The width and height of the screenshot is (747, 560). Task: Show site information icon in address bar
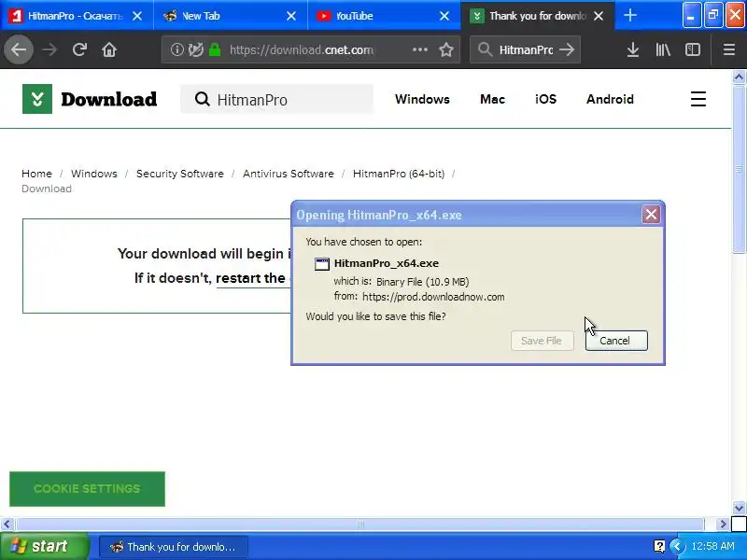tap(176, 49)
